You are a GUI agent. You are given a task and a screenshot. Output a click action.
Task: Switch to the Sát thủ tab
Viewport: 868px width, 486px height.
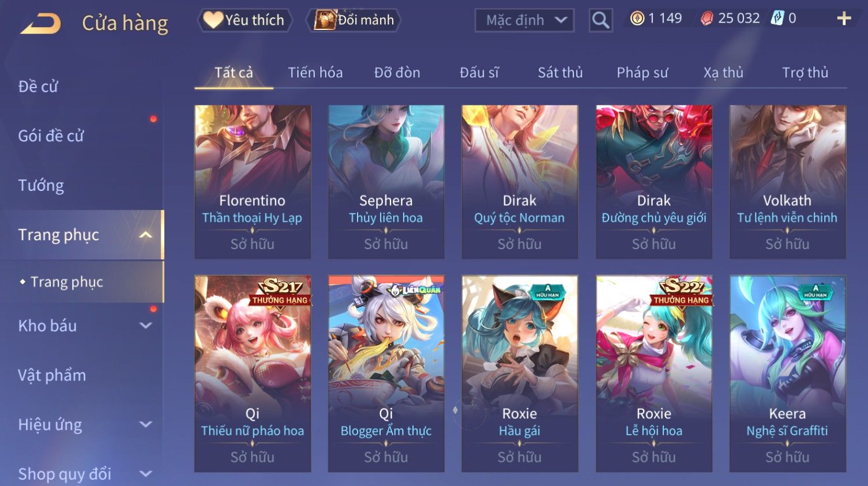560,73
